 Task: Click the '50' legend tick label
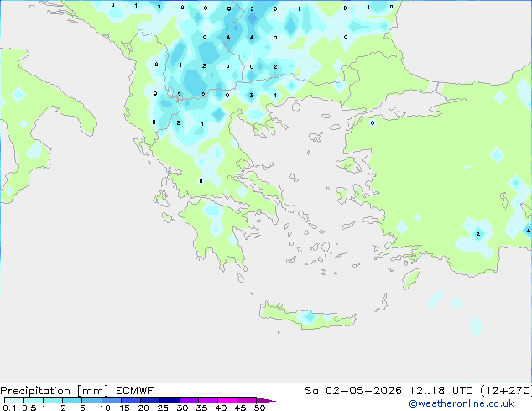tap(259, 408)
